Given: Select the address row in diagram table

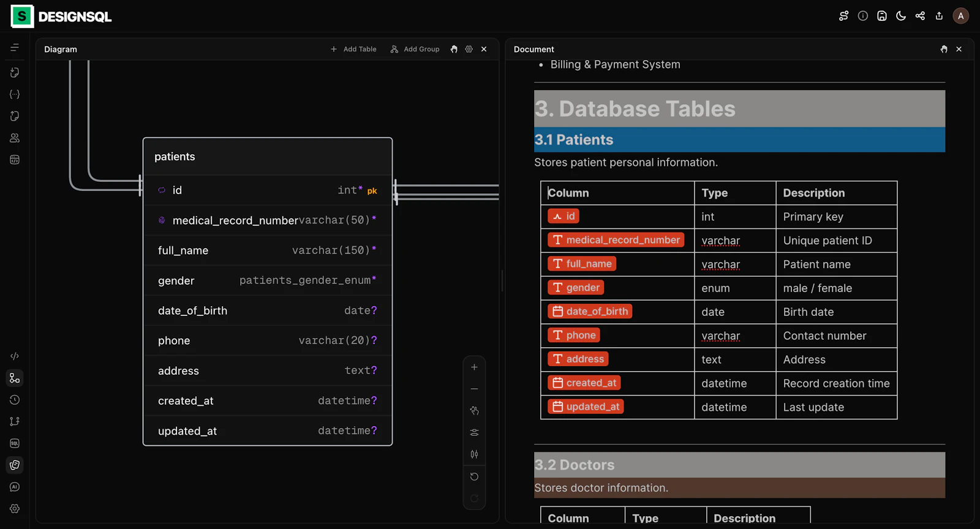Looking at the screenshot, I should coord(268,370).
